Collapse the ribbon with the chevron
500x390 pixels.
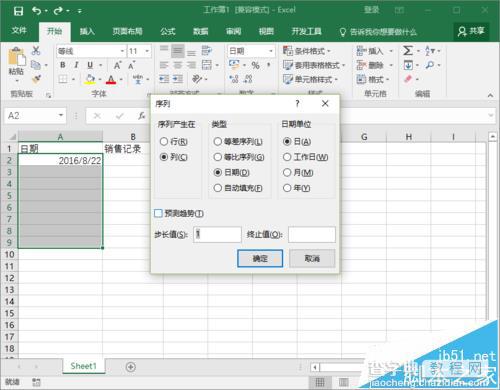pos(490,95)
